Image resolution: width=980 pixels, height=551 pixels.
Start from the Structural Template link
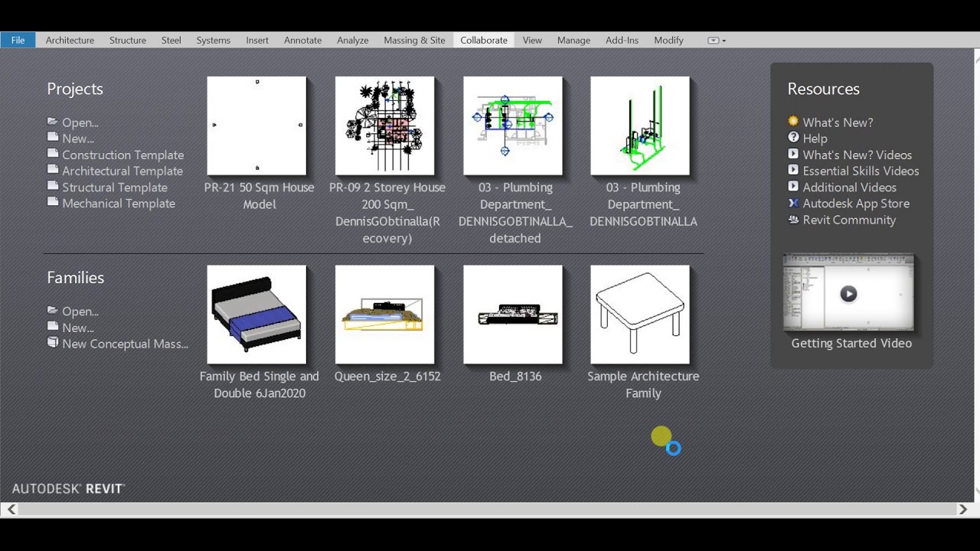(x=115, y=187)
